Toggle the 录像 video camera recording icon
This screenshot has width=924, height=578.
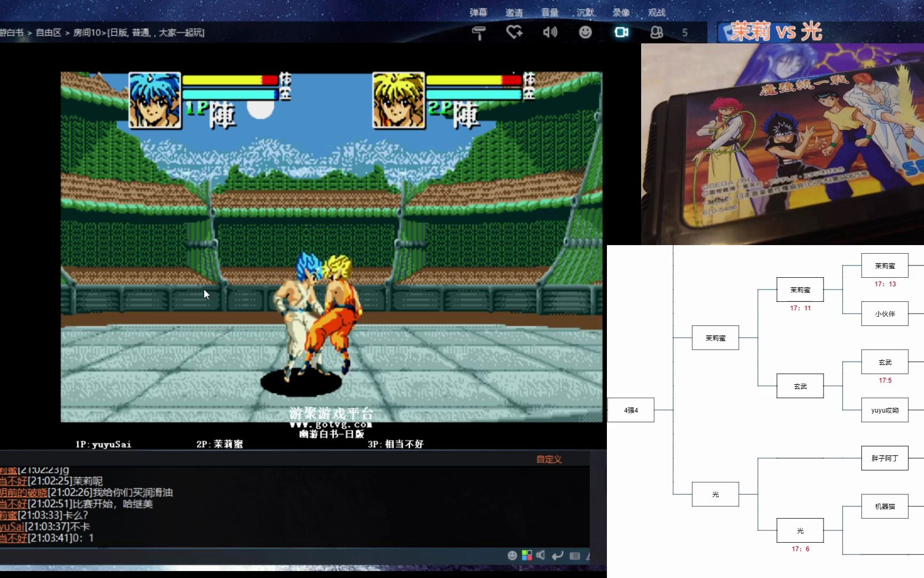pyautogui.click(x=621, y=32)
